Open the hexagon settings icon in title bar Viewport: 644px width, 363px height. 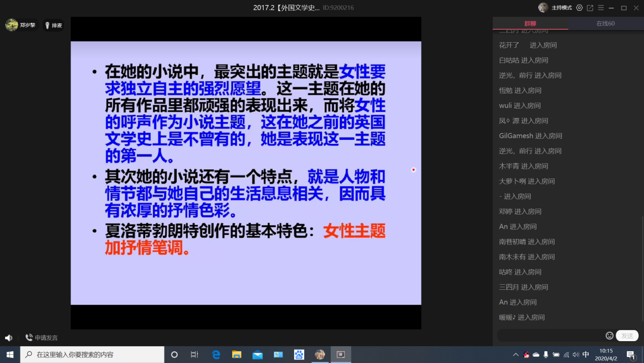pos(579,8)
